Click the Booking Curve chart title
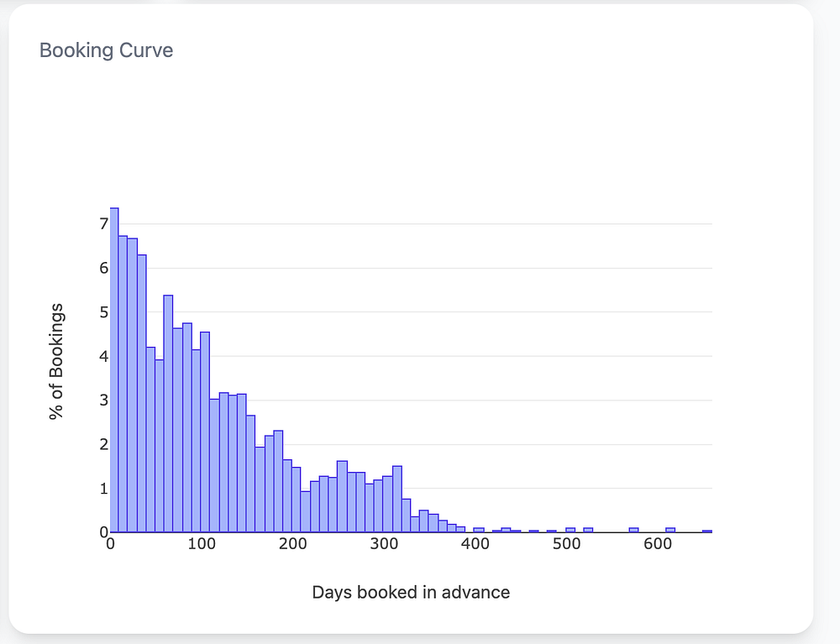Image resolution: width=840 pixels, height=644 pixels. [x=107, y=50]
